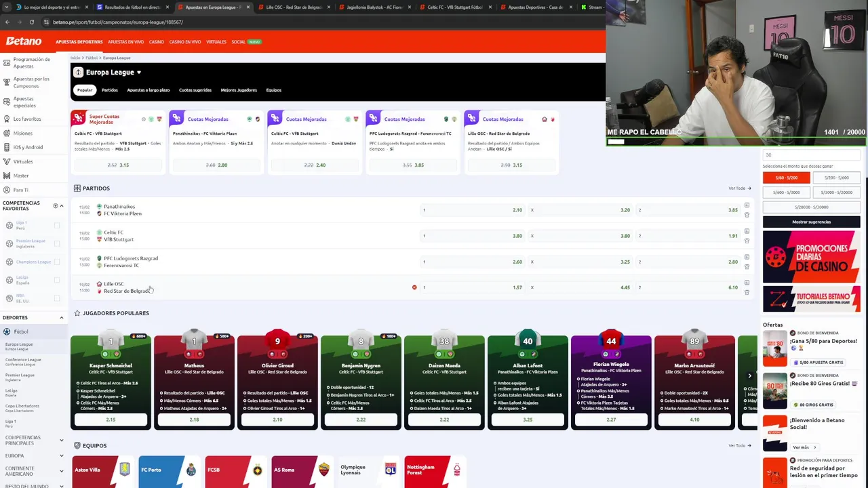Switch to Apuestas a largo plazo tab
868x488 pixels.
(149, 90)
